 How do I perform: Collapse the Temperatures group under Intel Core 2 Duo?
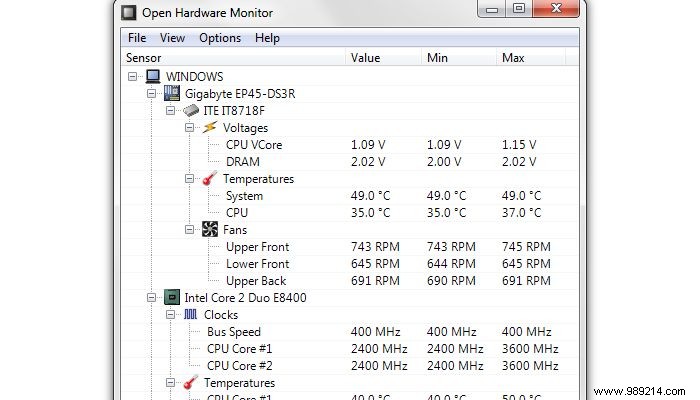(x=170, y=383)
